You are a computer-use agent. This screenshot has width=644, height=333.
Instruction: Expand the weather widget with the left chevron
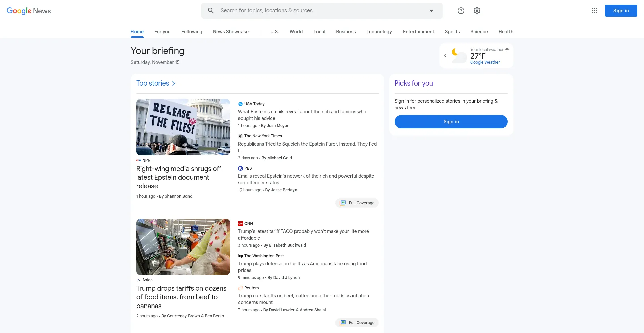[x=445, y=56]
